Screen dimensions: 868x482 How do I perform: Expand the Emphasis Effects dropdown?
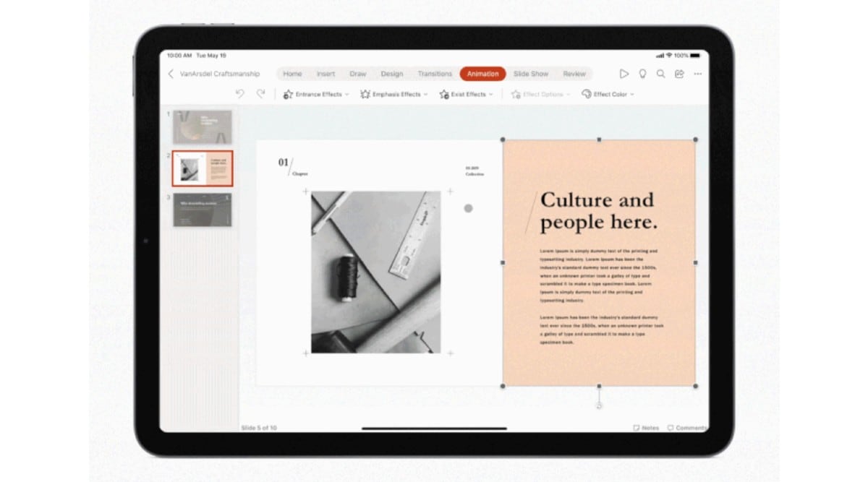coord(394,95)
